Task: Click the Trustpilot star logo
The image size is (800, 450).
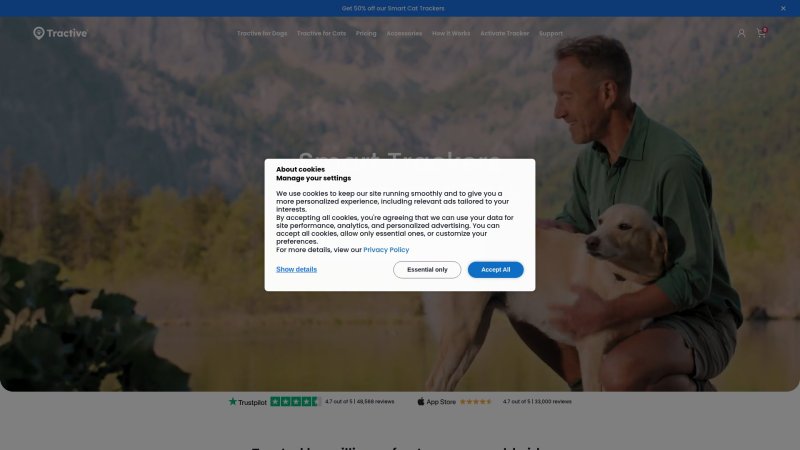Action: coord(233,402)
